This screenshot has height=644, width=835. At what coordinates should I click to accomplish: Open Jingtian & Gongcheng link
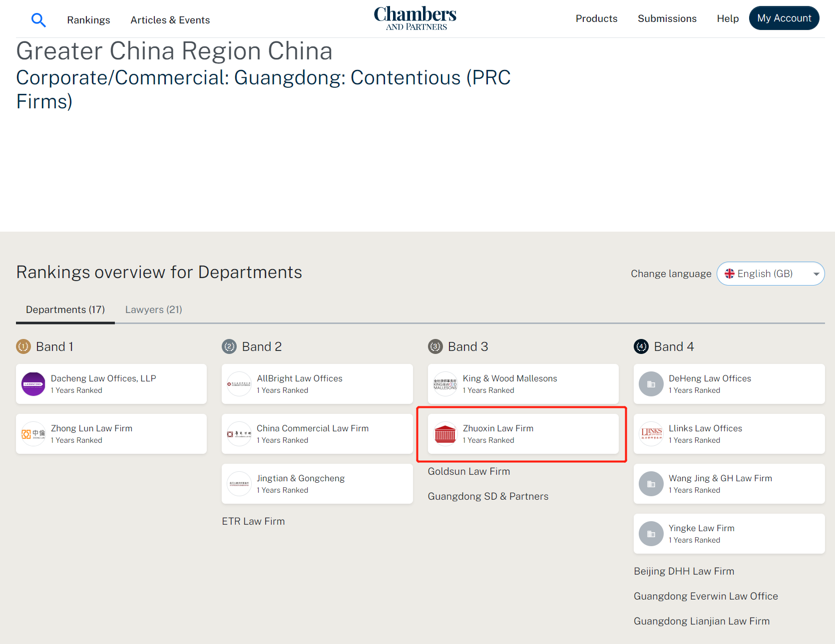point(301,478)
